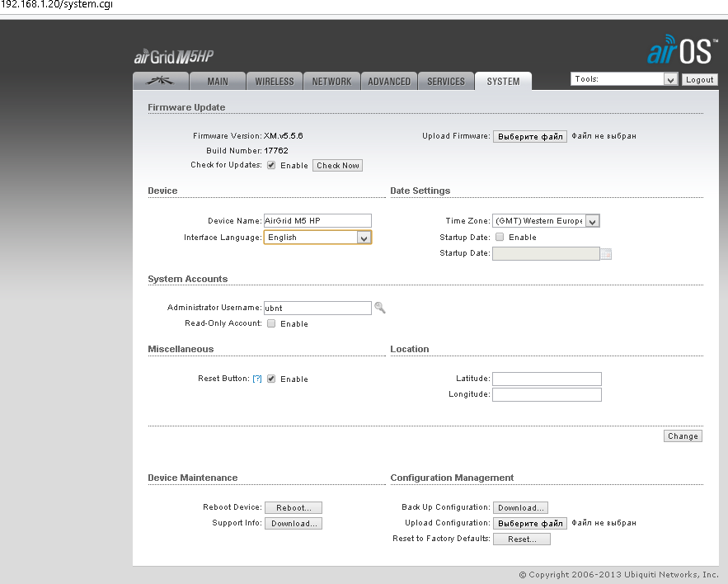Viewport: 728px width, 584px height.
Task: Click the airOS logo
Action: coord(682,49)
